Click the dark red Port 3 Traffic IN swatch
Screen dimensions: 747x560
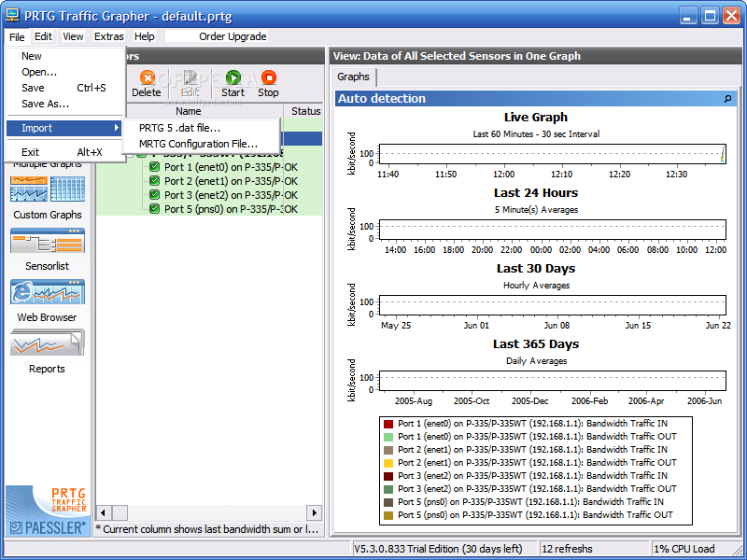pyautogui.click(x=388, y=476)
